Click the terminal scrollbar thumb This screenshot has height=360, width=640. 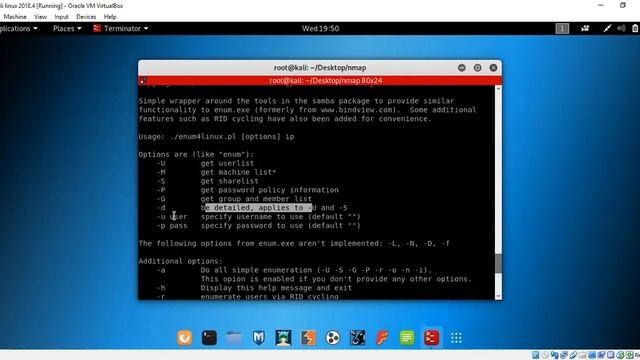click(x=498, y=263)
